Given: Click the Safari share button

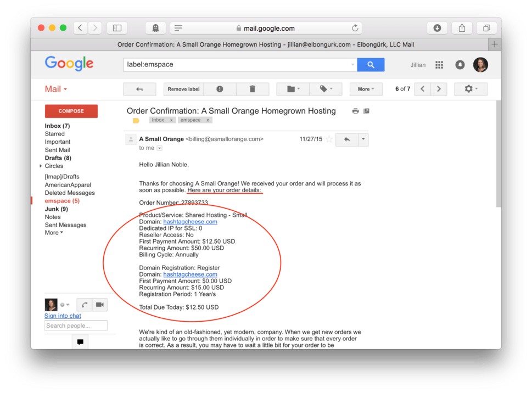Looking at the screenshot, I should coord(462,28).
